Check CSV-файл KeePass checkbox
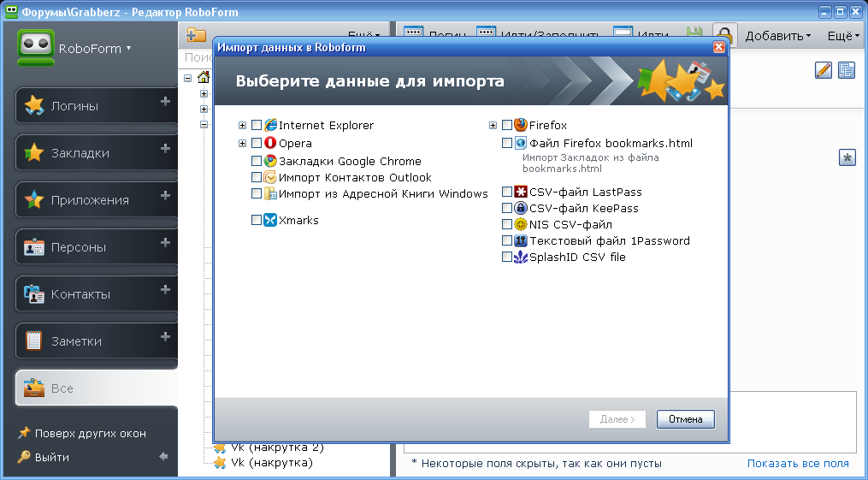The image size is (868, 480). pos(506,208)
